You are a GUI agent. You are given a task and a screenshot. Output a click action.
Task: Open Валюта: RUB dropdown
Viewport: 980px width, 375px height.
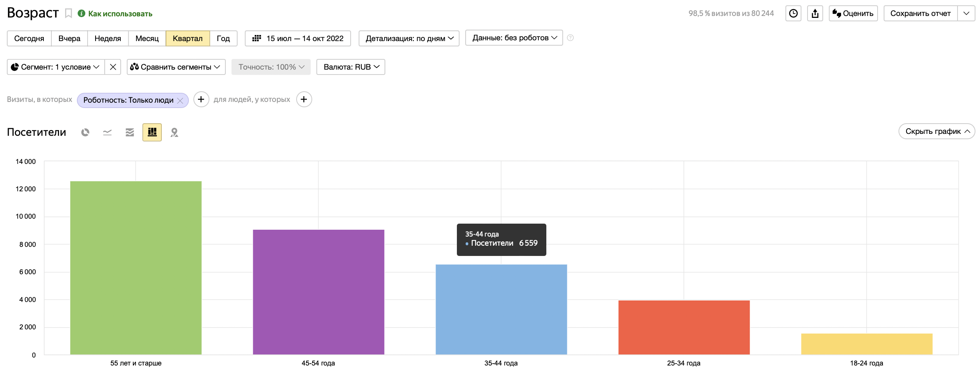(351, 67)
